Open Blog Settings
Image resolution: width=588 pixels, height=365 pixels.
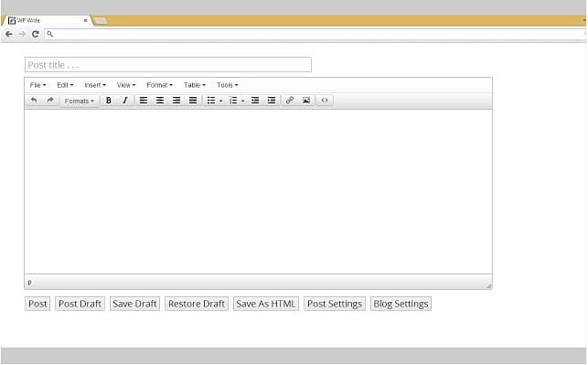click(x=401, y=304)
